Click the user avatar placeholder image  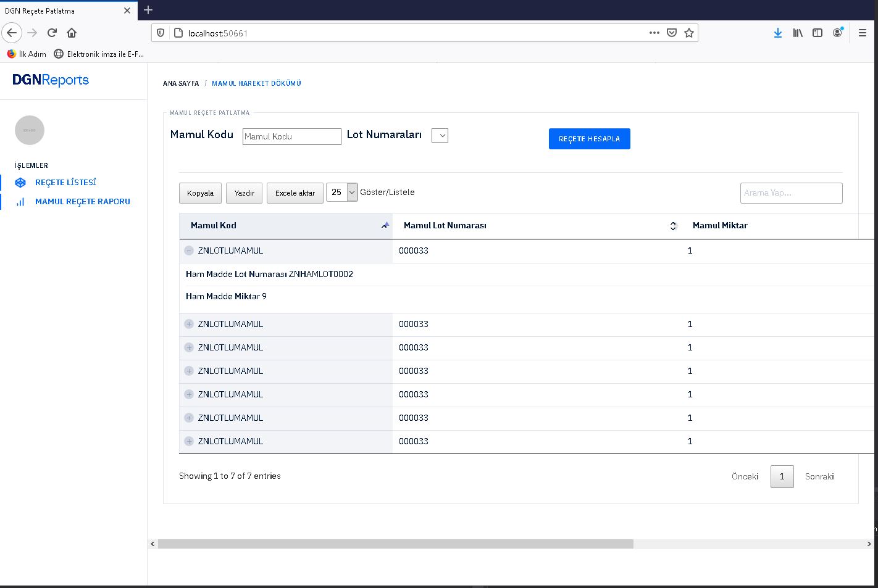tap(30, 130)
